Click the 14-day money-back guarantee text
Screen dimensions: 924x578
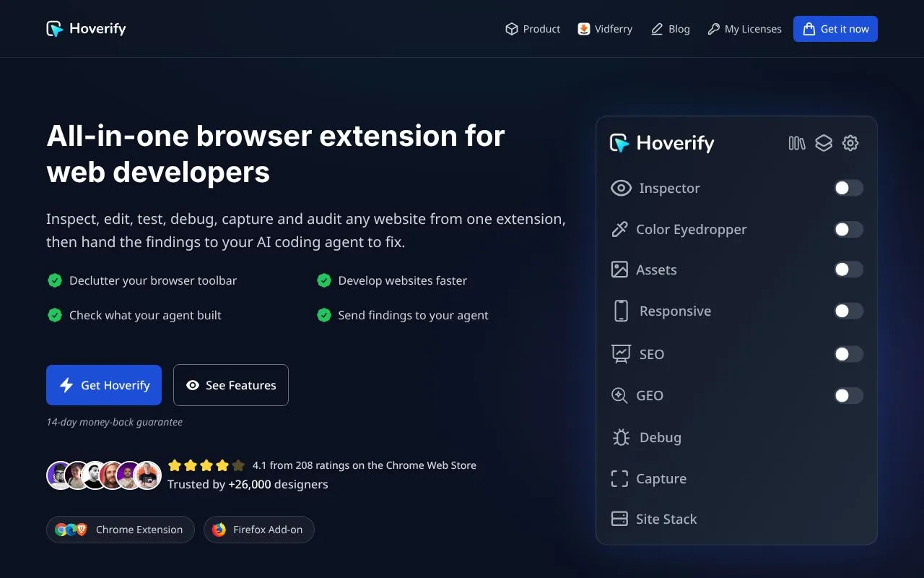click(x=114, y=422)
